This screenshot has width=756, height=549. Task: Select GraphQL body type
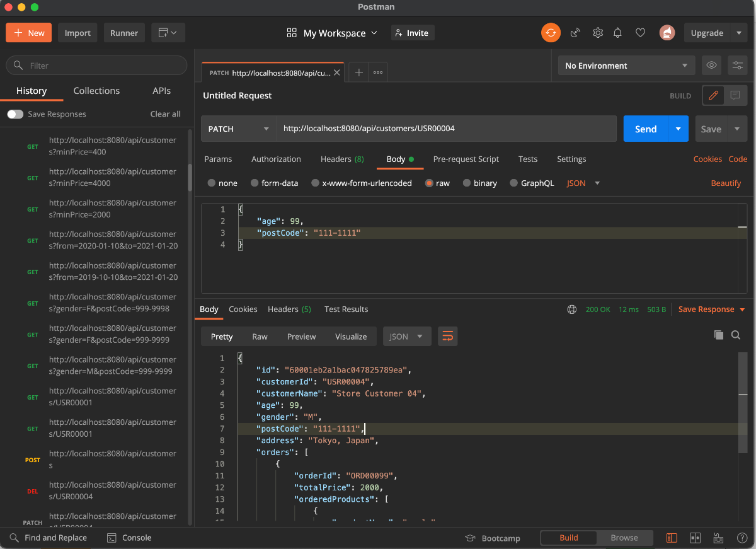click(x=532, y=183)
